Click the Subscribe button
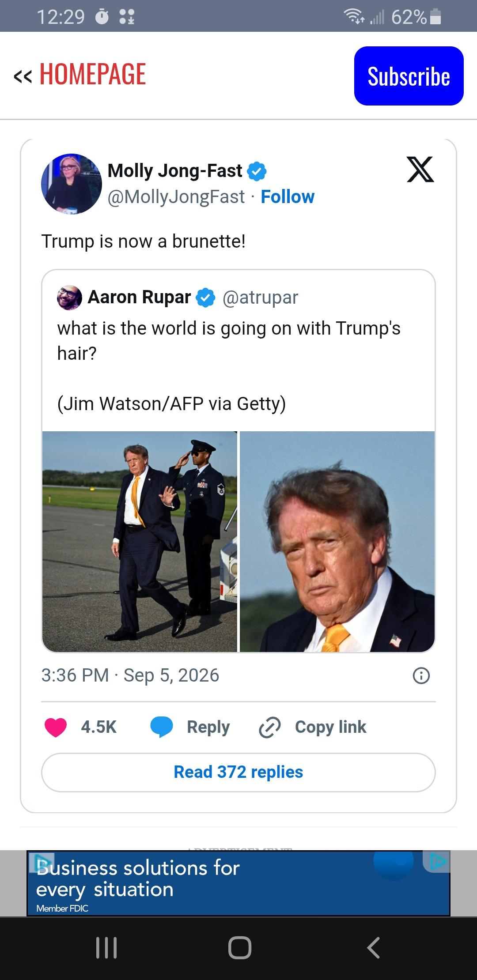The image size is (477, 980). [409, 76]
